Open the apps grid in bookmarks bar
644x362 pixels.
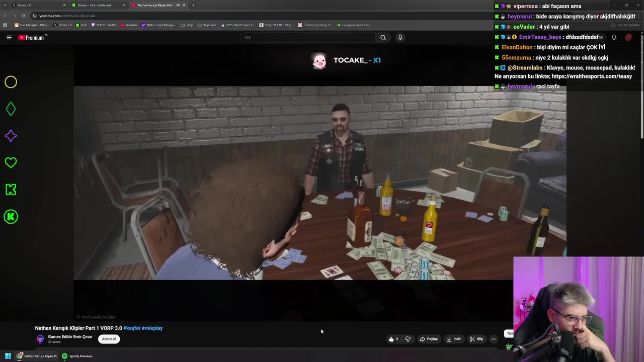pyautogui.click(x=5, y=25)
